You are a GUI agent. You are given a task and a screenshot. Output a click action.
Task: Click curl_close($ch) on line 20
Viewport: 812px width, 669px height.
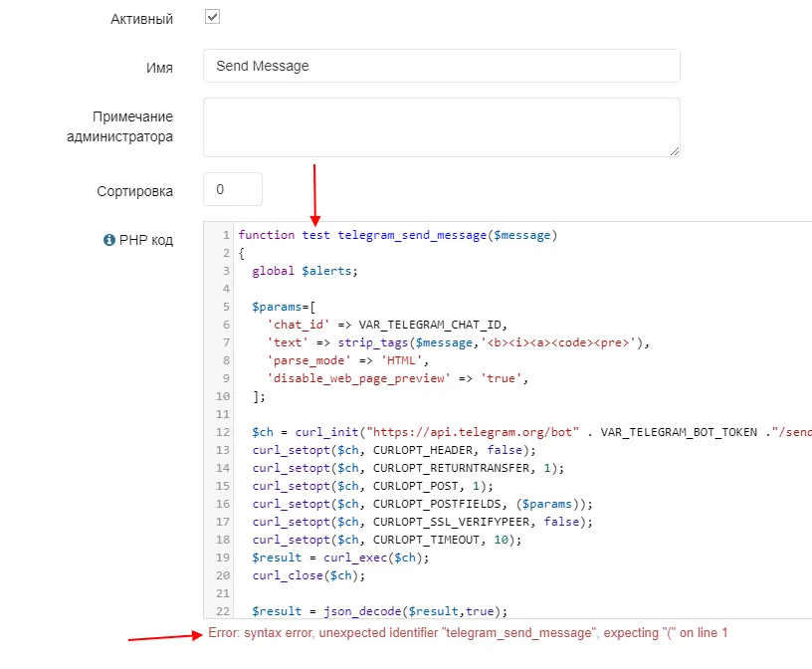coord(308,575)
